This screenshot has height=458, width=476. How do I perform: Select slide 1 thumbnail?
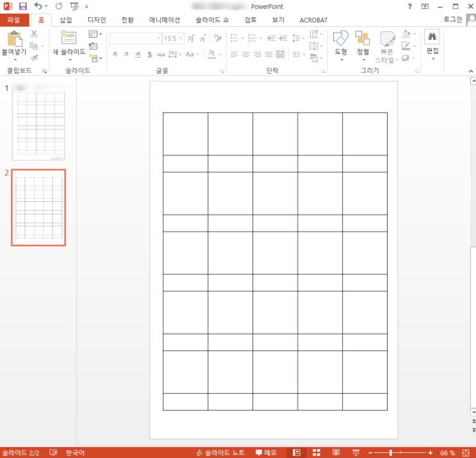pos(38,122)
